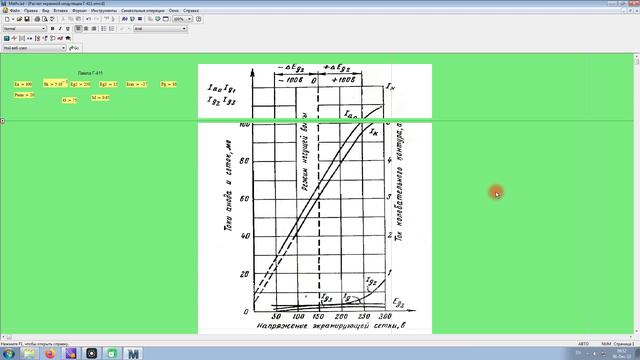Open the Файл menu
Image resolution: width=640 pixels, height=360 pixels.
click(15, 10)
